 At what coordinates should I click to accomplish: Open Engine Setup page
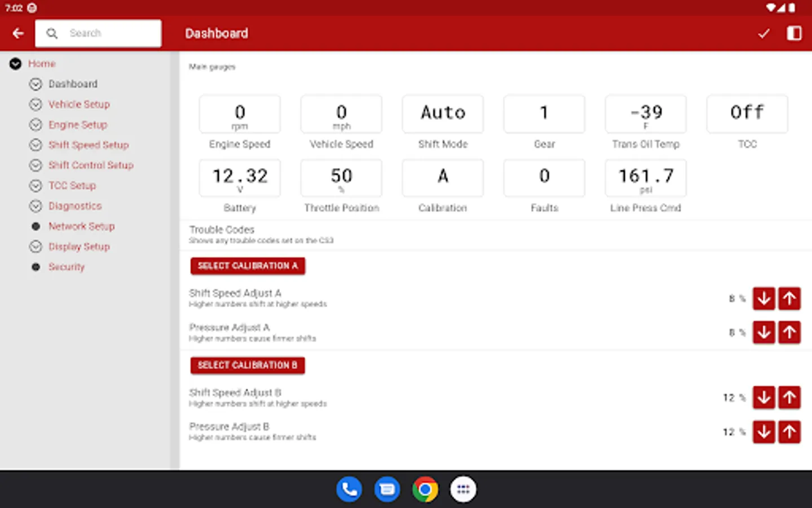[77, 125]
